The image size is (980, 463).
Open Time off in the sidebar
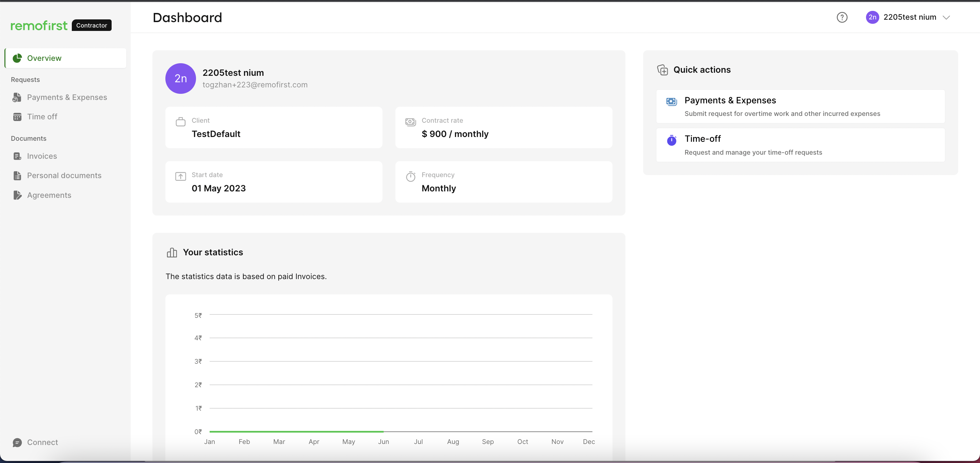65,117
